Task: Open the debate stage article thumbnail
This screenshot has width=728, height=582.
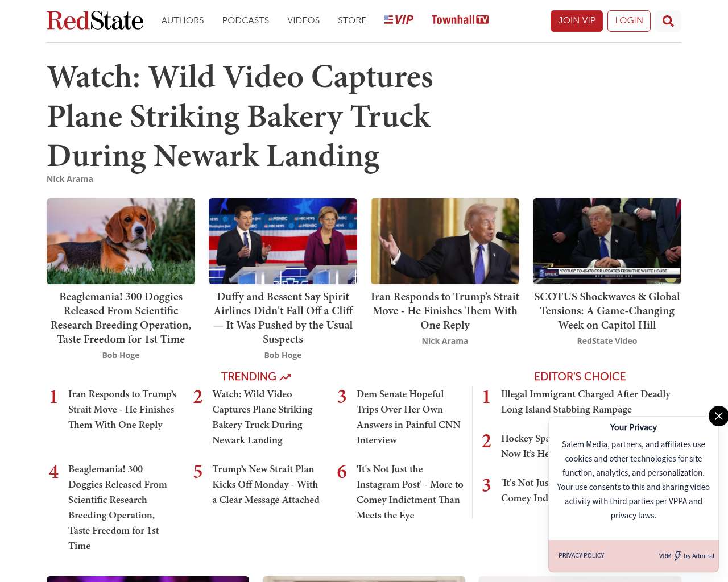Action: [283, 241]
